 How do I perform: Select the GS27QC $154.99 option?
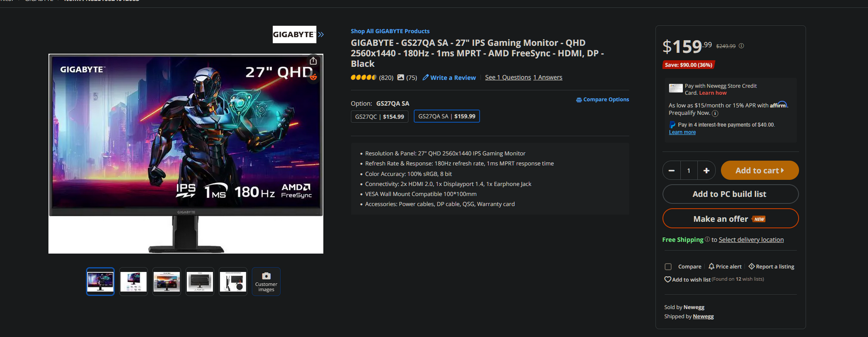click(380, 117)
